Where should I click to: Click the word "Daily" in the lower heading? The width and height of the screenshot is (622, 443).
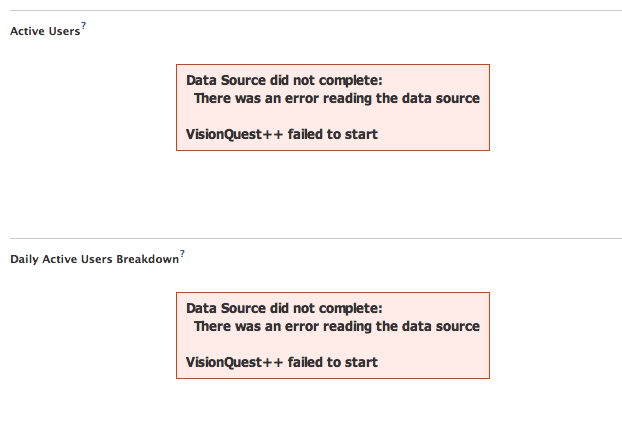pyautogui.click(x=24, y=260)
